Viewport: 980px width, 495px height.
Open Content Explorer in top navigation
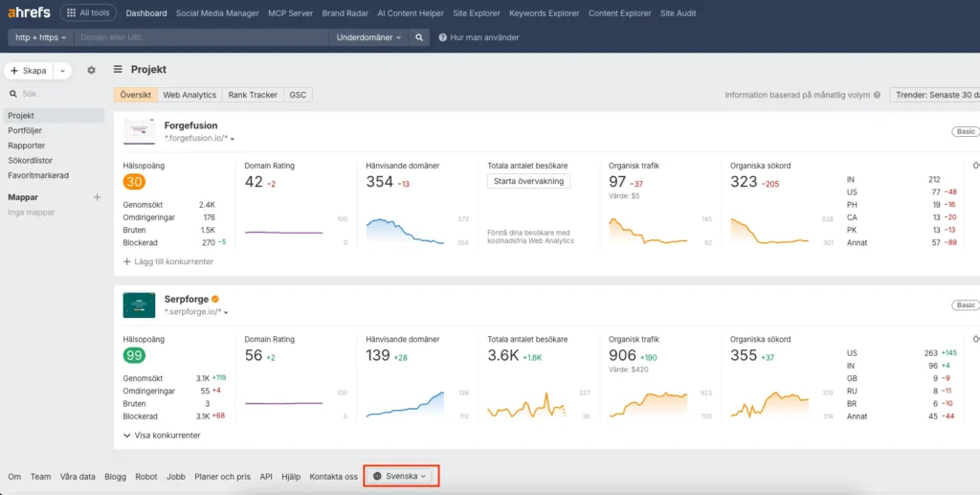[620, 13]
